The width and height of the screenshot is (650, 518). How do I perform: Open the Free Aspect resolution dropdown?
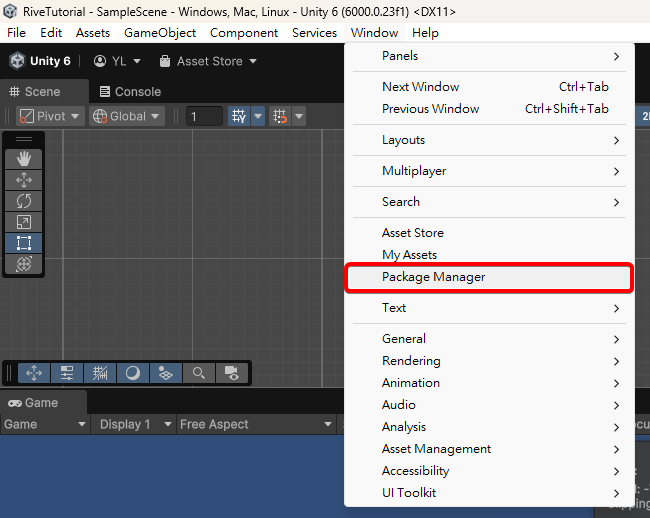[x=256, y=424]
